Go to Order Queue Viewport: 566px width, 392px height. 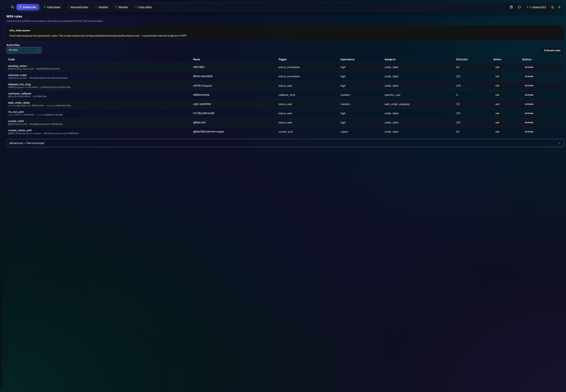tap(52, 7)
